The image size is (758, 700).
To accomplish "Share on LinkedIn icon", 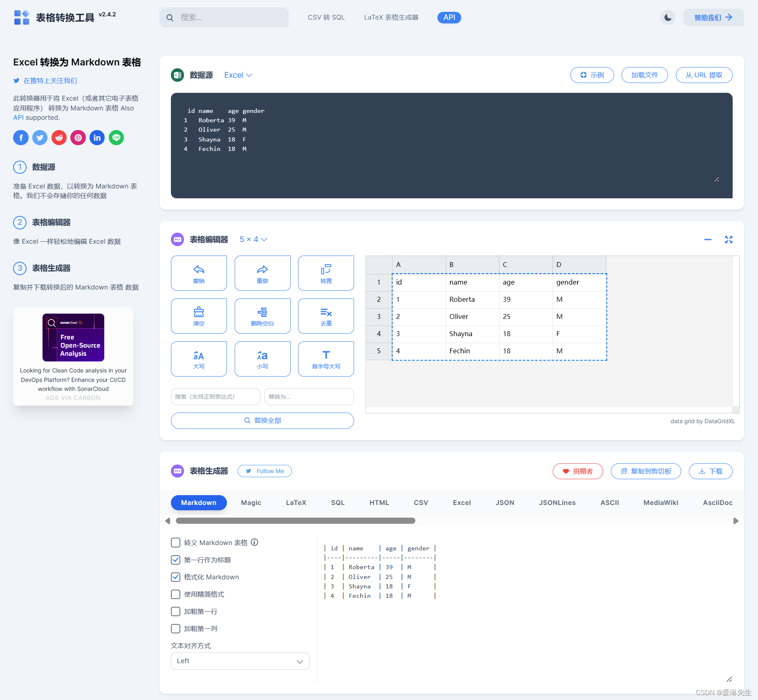I will pos(97,137).
